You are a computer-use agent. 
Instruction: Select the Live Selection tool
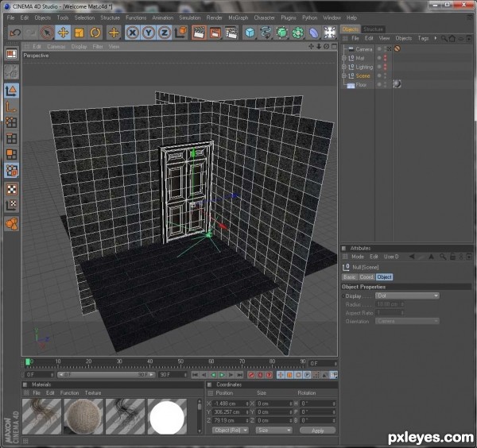[x=47, y=33]
